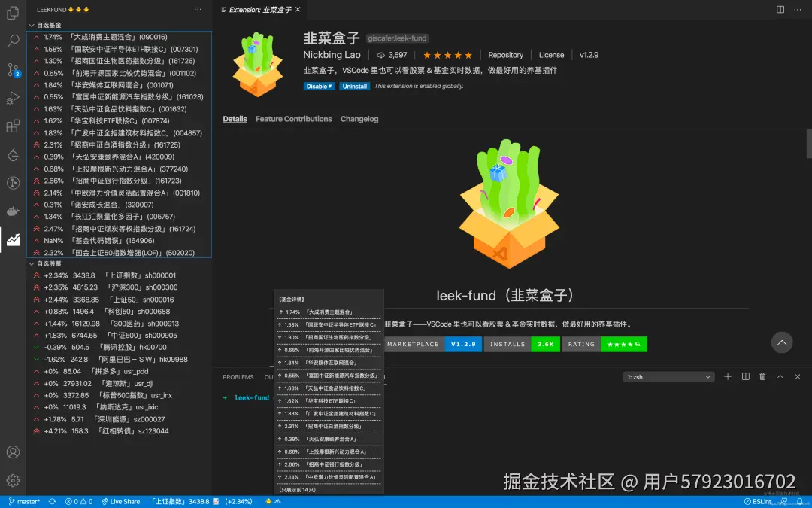Synchronize changes icon in status bar
The width and height of the screenshot is (812, 508).
[x=53, y=502]
